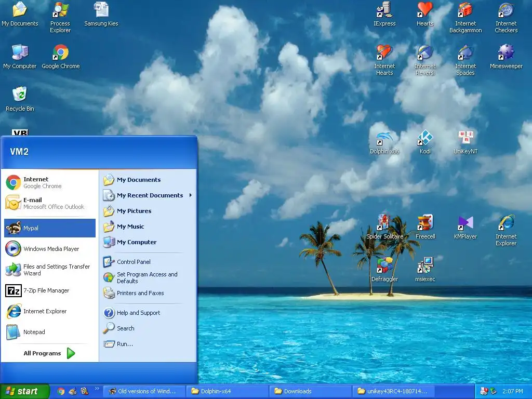Select the Recycle Bin icon

(20, 99)
